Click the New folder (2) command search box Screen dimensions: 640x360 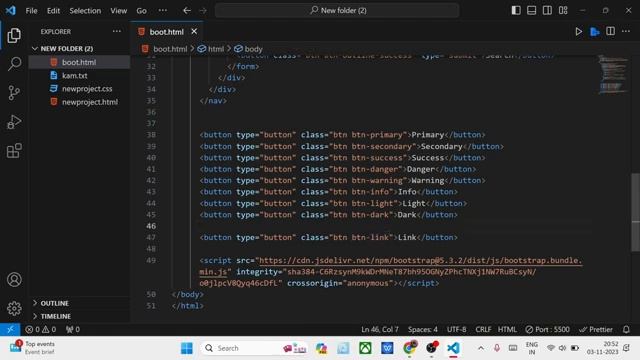pos(337,11)
